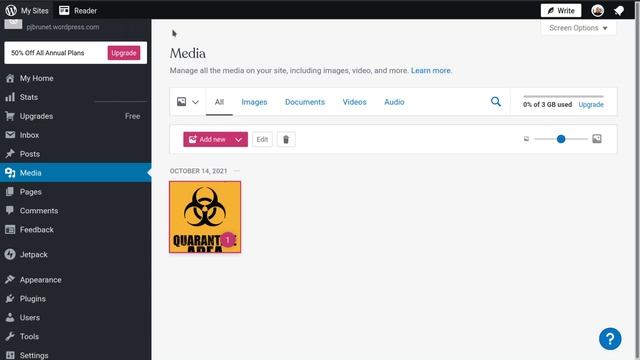Click the OCTOBER 14, 2021 date heading
Image resolution: width=640 pixels, height=360 pixels.
coord(198,171)
